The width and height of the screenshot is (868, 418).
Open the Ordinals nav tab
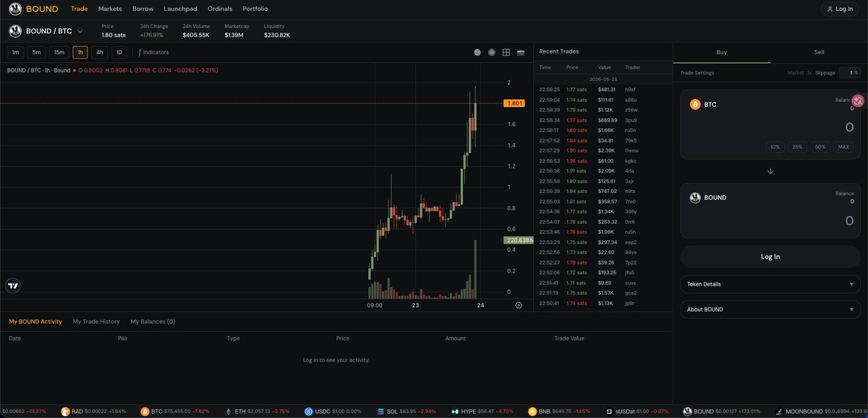(x=220, y=9)
